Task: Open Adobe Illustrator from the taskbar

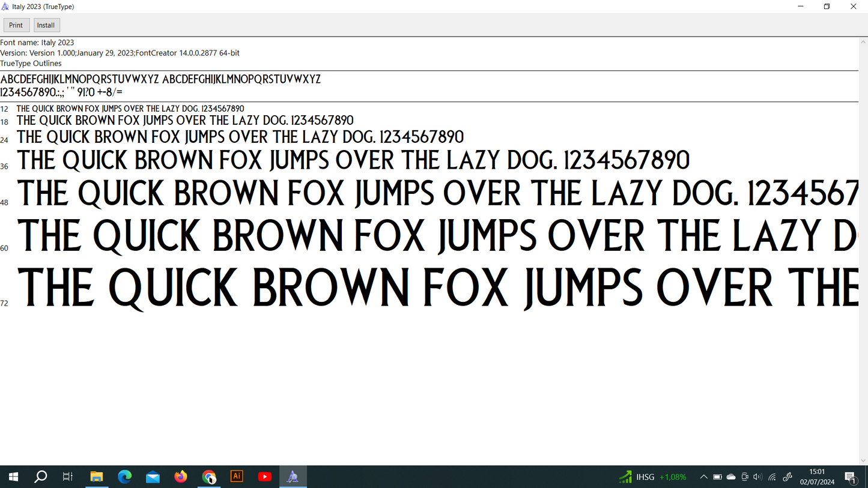Action: [x=237, y=477]
